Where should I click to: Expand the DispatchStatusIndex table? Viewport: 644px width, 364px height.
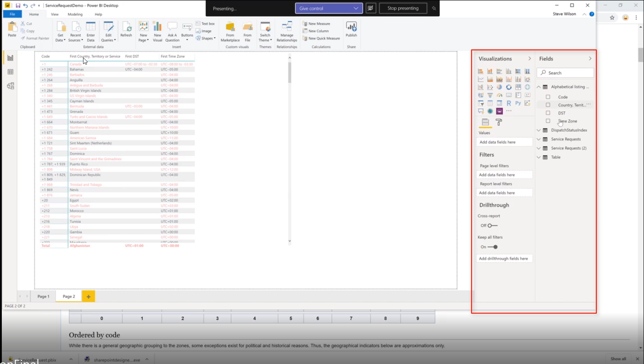tap(539, 130)
